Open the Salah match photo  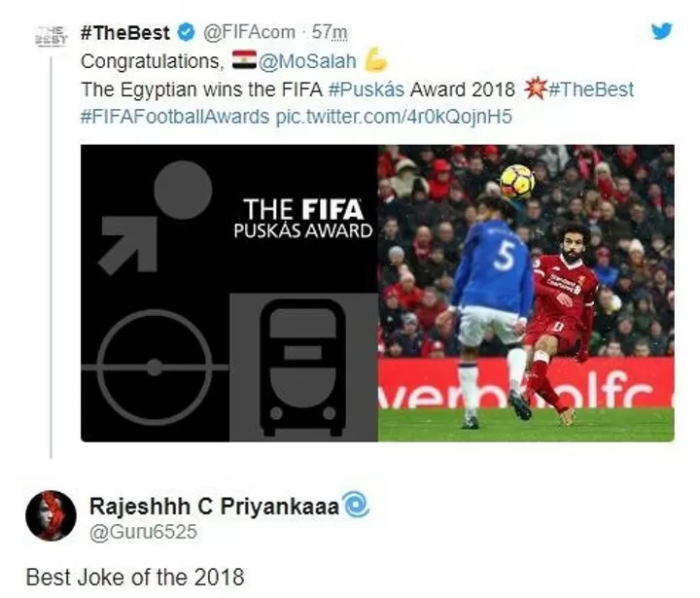(526, 294)
